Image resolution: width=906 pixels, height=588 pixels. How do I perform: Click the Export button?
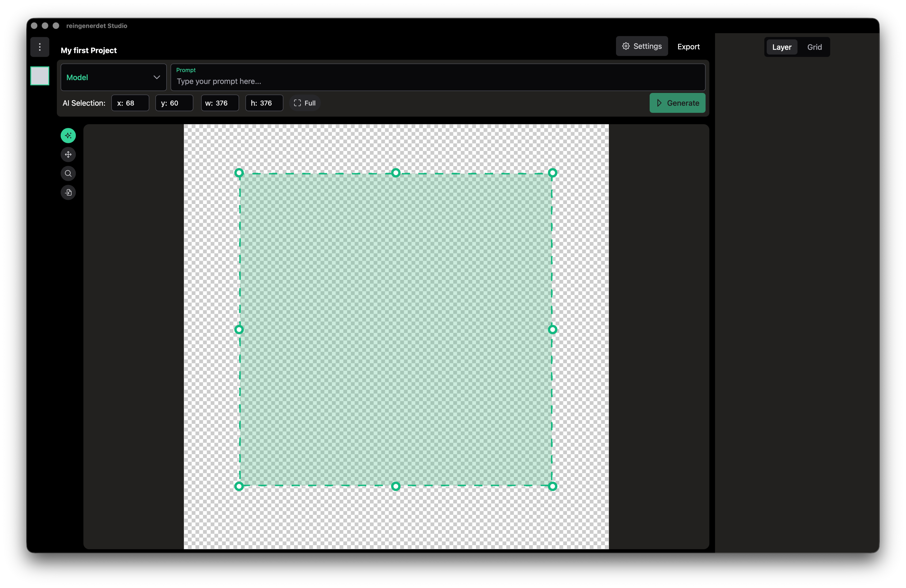688,46
